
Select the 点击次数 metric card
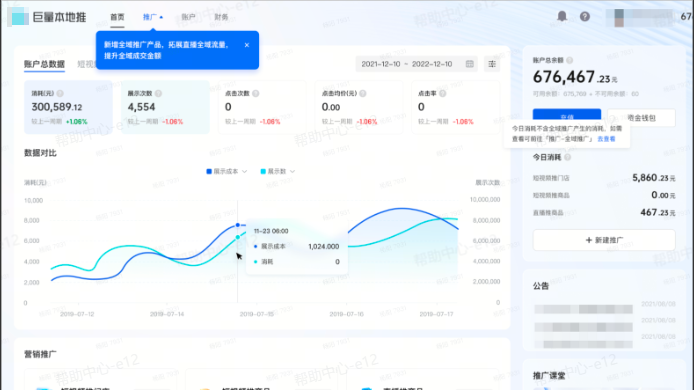(262, 107)
